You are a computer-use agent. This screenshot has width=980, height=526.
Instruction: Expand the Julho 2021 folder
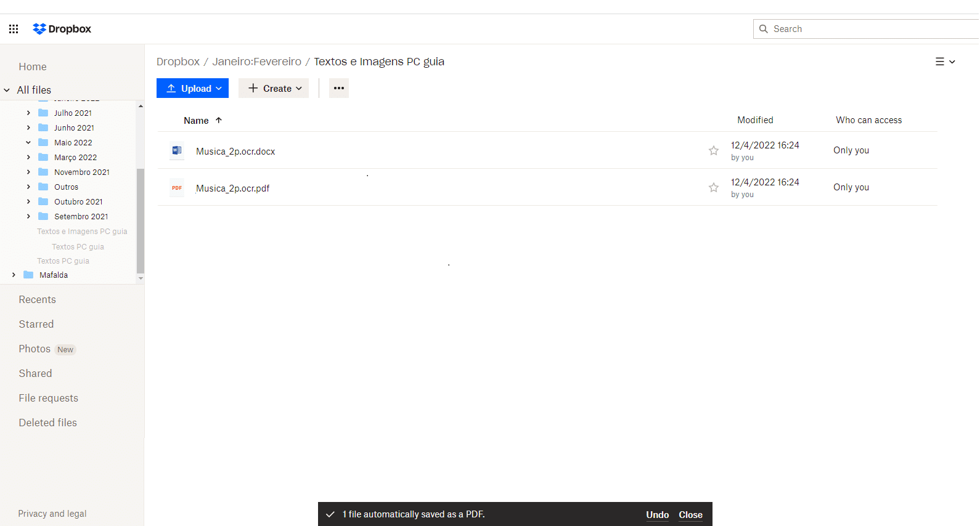coord(28,113)
